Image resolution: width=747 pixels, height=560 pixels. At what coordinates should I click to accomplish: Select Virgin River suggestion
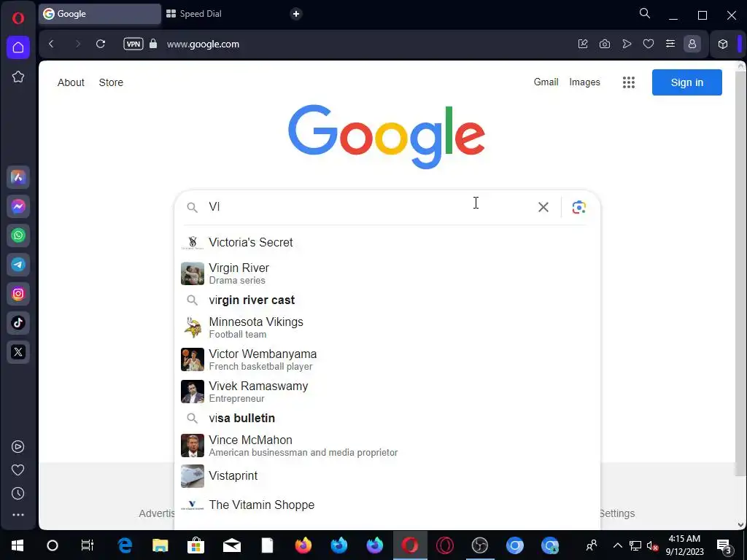point(387,273)
